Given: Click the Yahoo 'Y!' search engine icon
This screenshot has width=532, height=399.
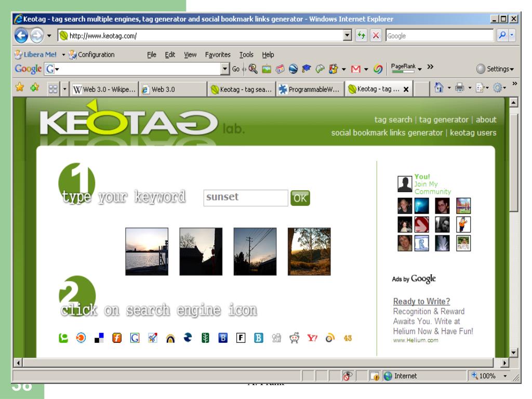Looking at the screenshot, I should [312, 338].
